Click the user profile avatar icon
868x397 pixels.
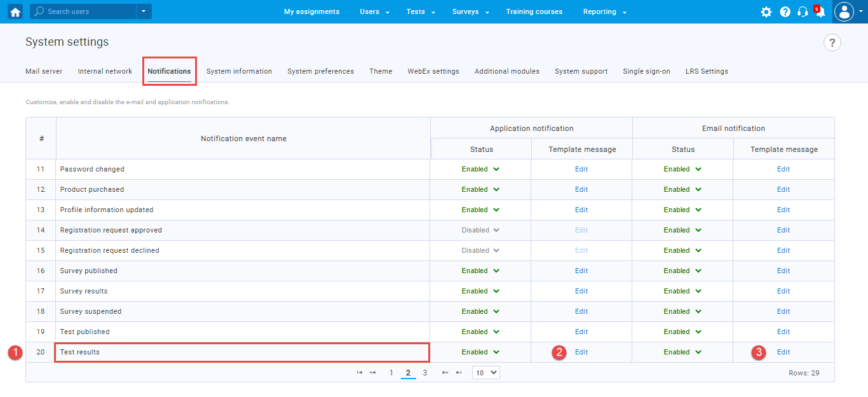coord(844,11)
